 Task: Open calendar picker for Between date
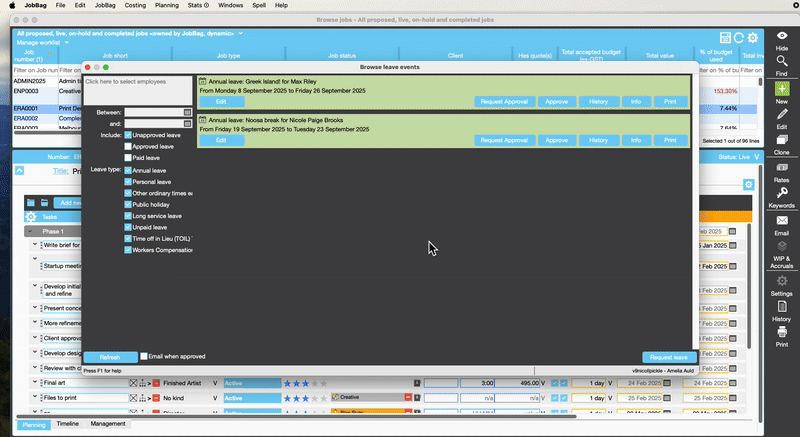point(187,112)
